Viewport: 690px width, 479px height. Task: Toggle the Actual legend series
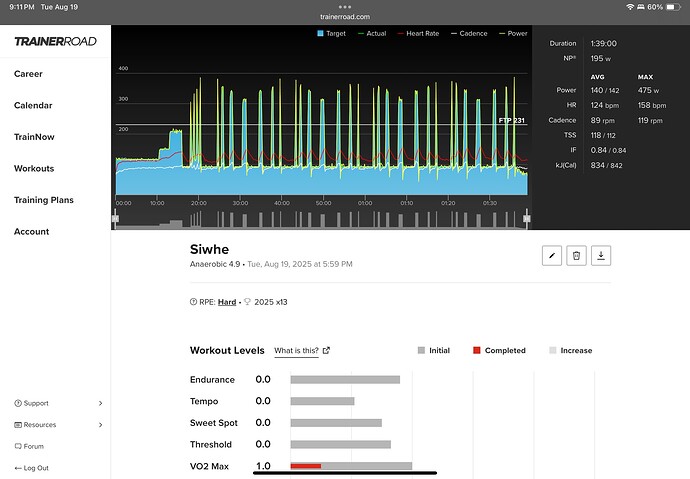pos(372,33)
